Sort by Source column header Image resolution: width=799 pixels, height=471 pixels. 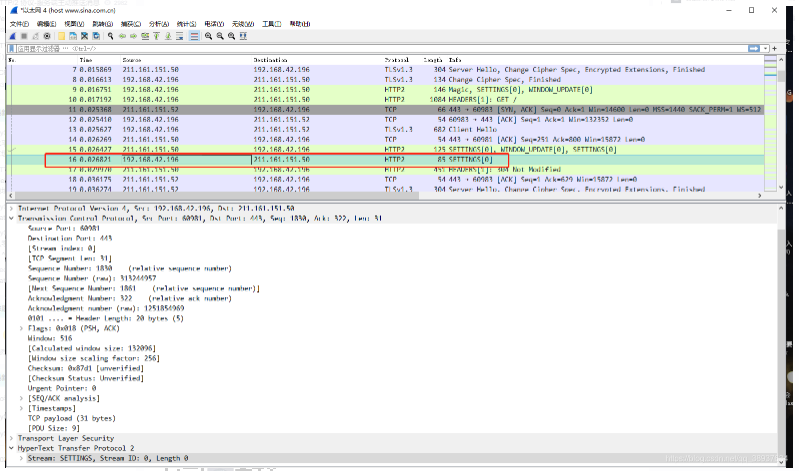pyautogui.click(x=131, y=60)
